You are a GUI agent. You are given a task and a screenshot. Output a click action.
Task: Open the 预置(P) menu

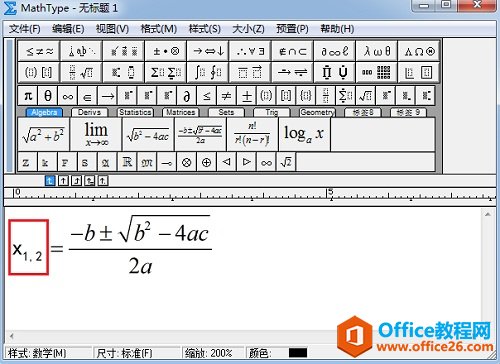[x=292, y=29]
